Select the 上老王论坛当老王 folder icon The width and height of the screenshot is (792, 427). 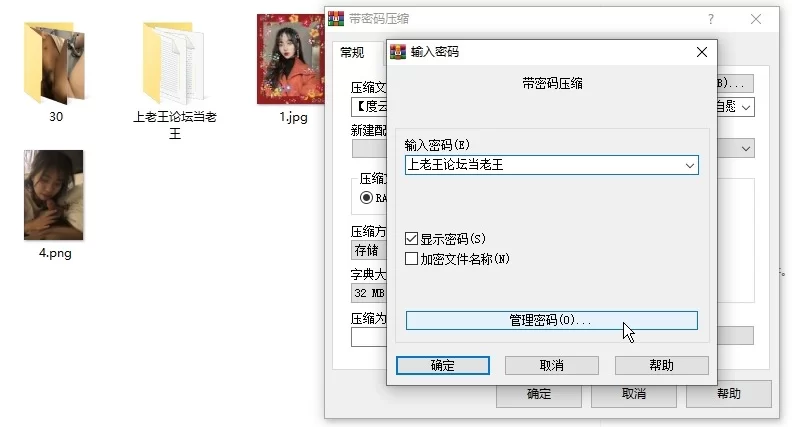click(174, 64)
